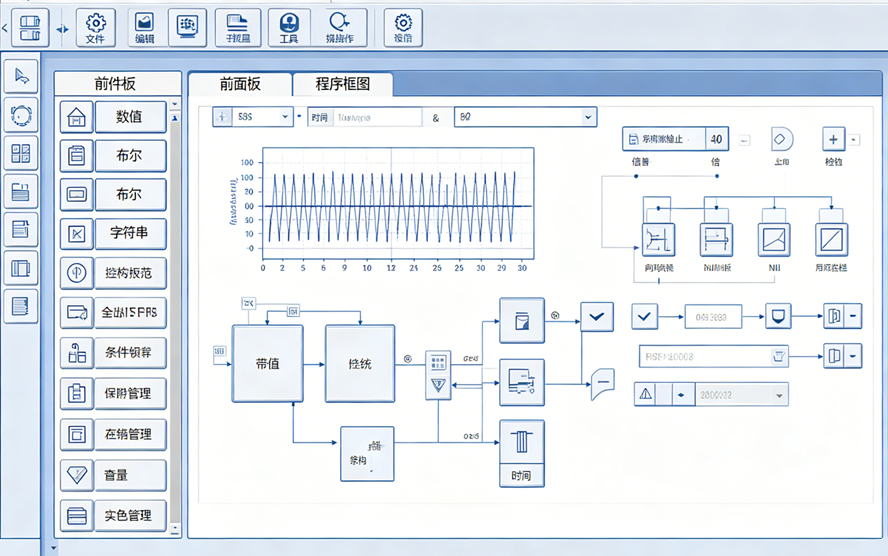Viewport: 888px width, 556px height.
Task: Click the 字符串 palette button
Action: pyautogui.click(x=130, y=233)
